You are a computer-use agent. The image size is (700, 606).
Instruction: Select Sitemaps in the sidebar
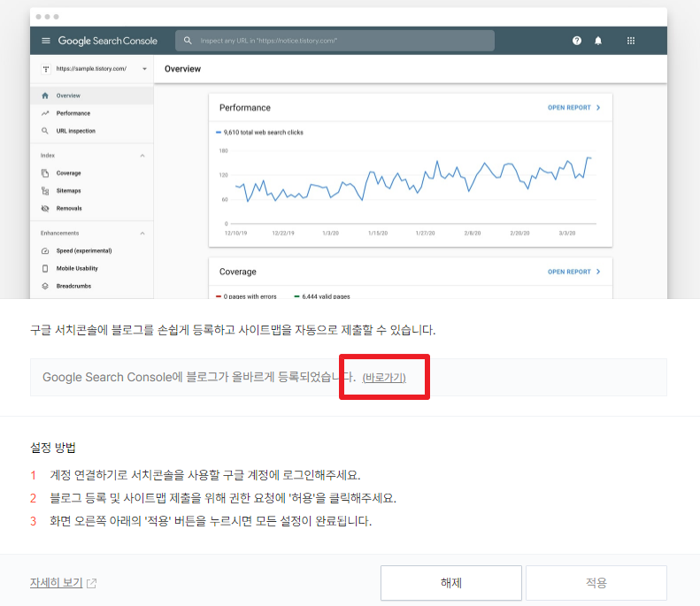91,190
